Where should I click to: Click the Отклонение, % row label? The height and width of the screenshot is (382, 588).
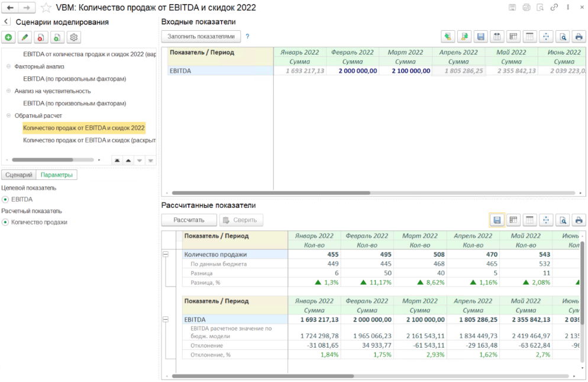pos(211,355)
